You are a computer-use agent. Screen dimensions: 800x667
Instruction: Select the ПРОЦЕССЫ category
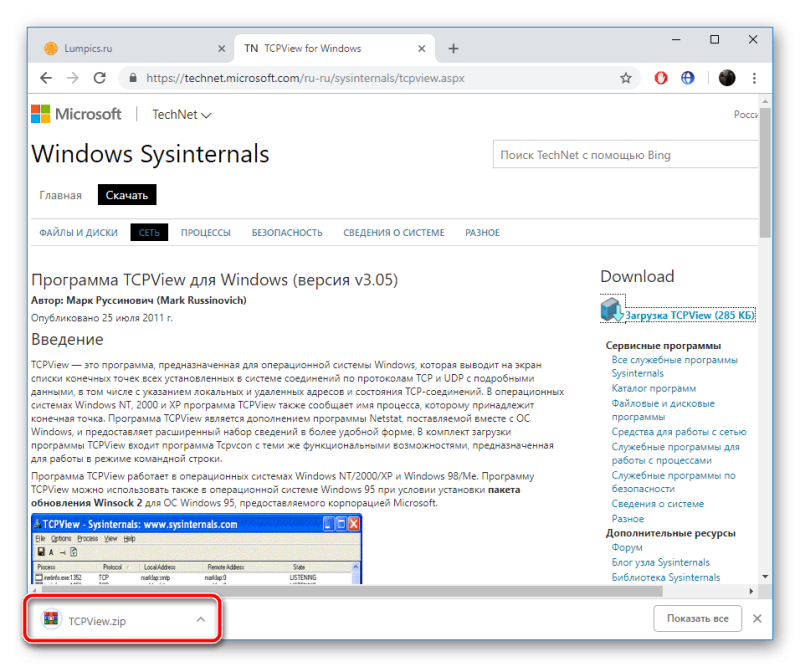click(206, 233)
